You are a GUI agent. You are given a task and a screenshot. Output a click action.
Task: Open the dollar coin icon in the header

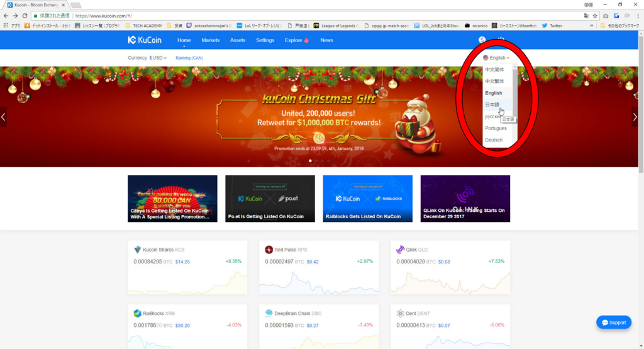(482, 40)
